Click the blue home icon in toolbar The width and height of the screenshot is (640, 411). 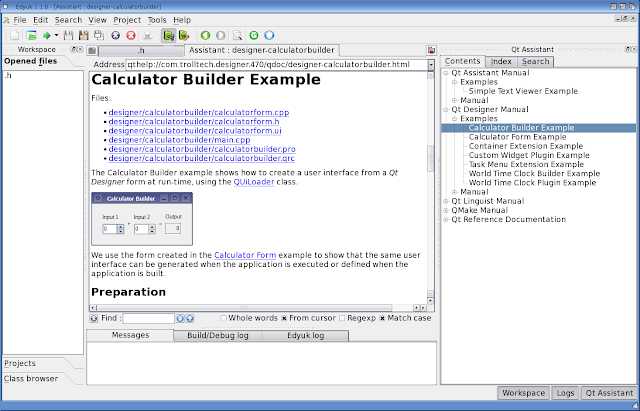pyautogui.click(x=269, y=36)
